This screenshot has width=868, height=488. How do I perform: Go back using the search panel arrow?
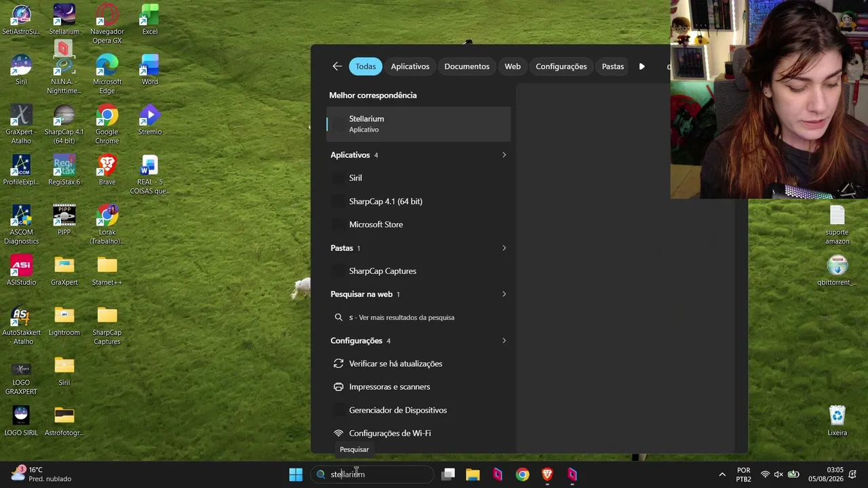337,66
